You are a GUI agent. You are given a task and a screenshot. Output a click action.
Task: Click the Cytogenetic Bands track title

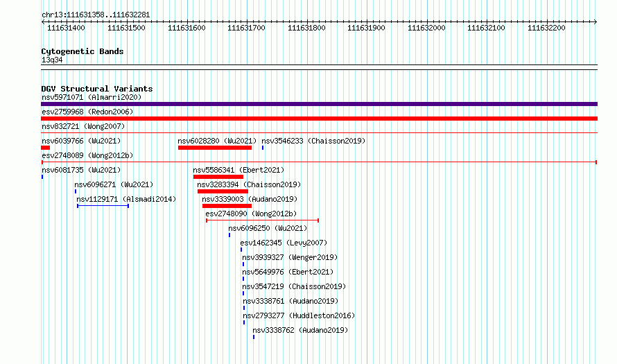coord(82,51)
